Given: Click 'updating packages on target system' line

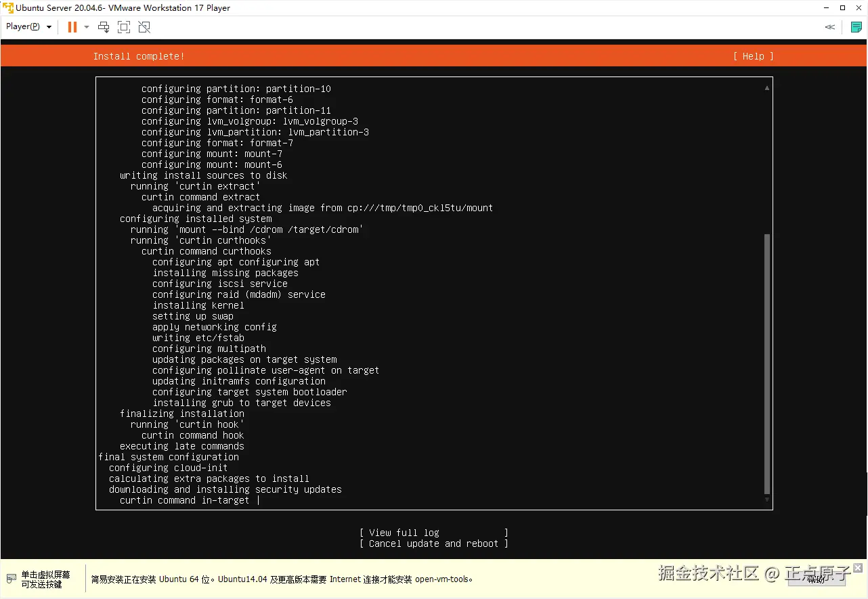Looking at the screenshot, I should (244, 359).
